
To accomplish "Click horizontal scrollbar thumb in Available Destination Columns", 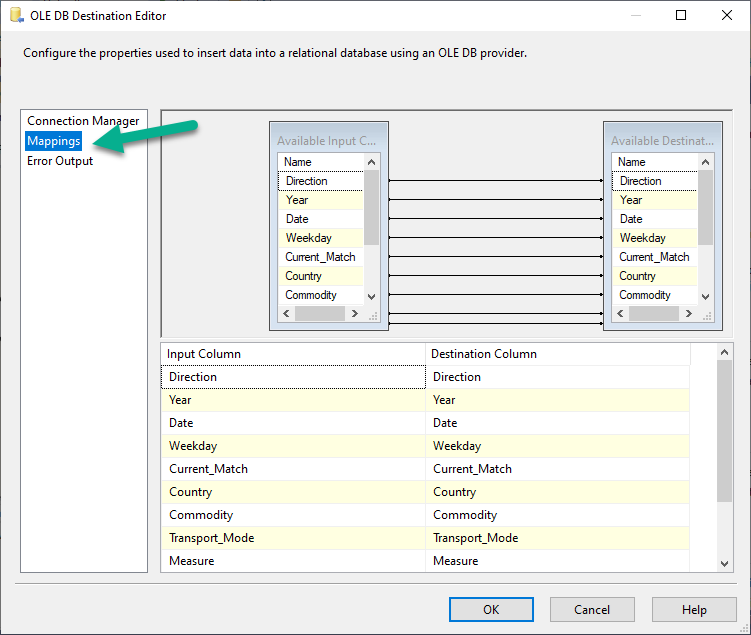I will click(x=654, y=314).
